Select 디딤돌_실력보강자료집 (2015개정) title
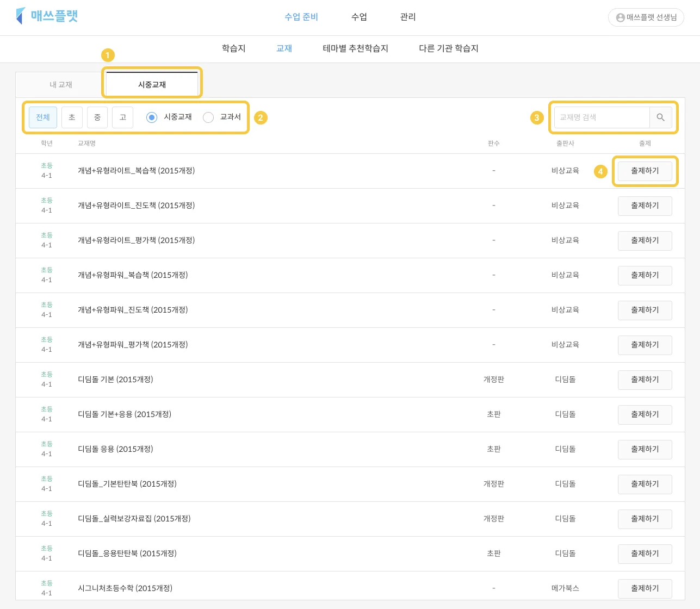The height and width of the screenshot is (609, 700). [x=134, y=519]
